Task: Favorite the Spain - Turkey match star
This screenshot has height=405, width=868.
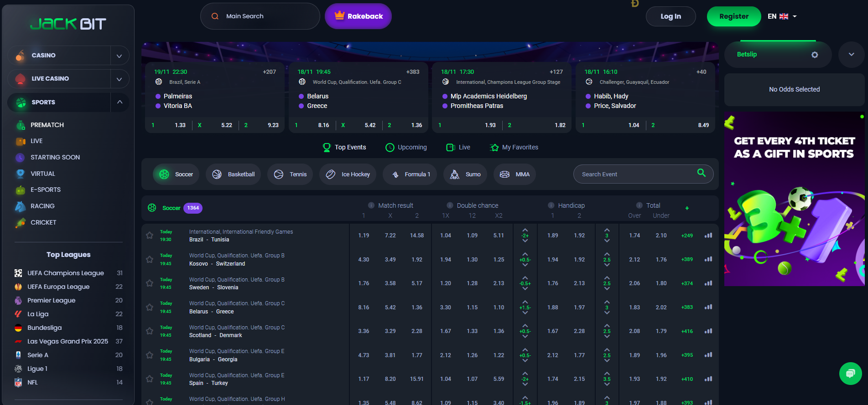Action: pos(149,379)
